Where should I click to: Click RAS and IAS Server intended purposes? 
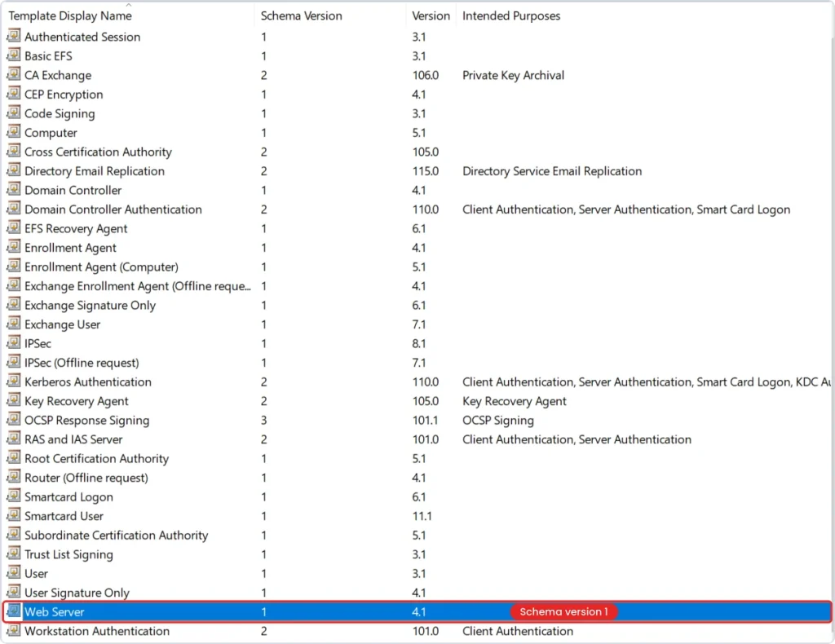(x=577, y=439)
